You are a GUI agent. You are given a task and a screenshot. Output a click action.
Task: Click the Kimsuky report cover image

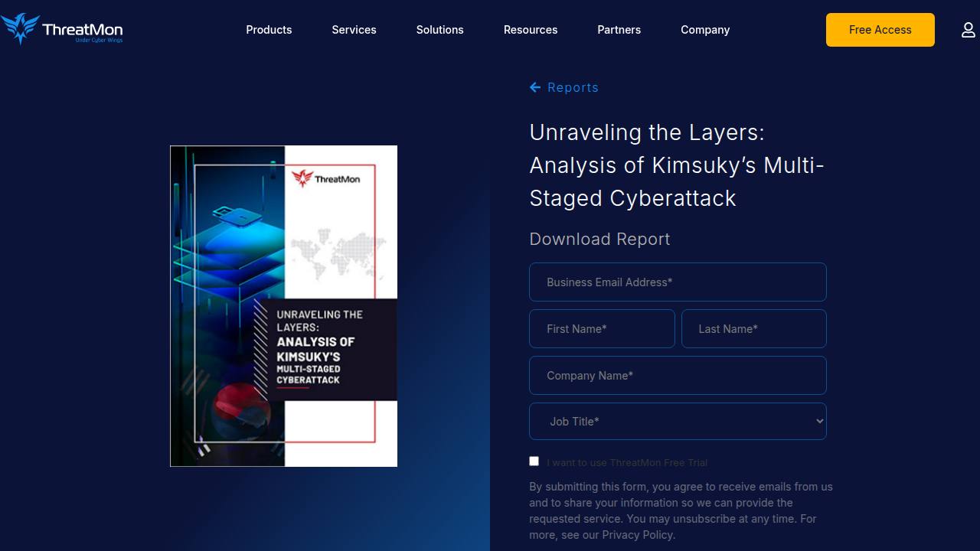(x=283, y=306)
